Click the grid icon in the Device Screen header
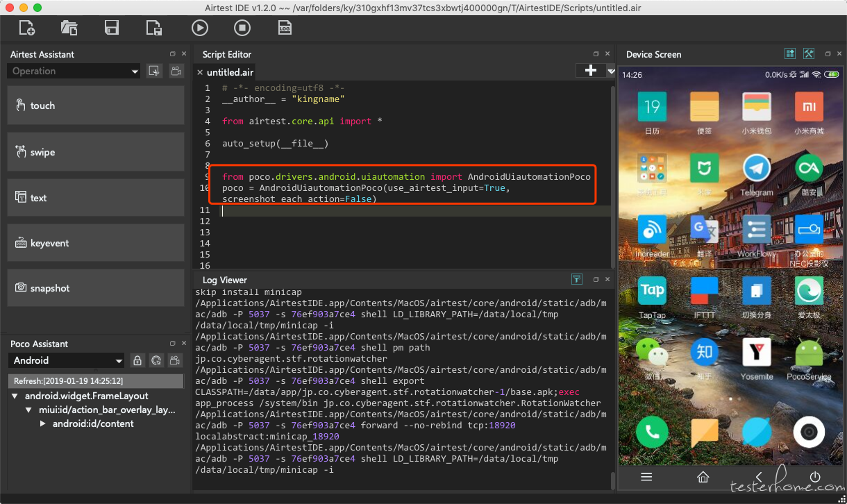 pyautogui.click(x=790, y=53)
